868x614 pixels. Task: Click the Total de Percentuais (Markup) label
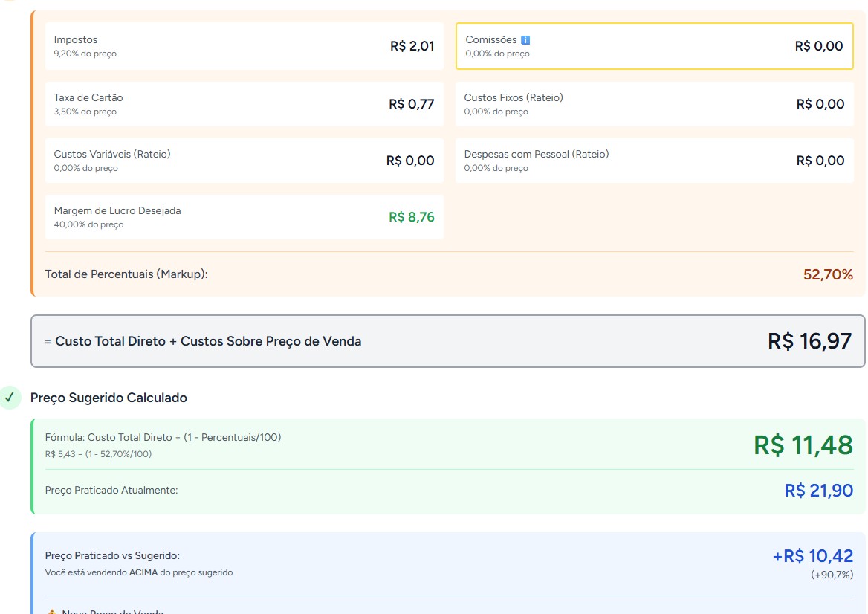pyautogui.click(x=126, y=274)
